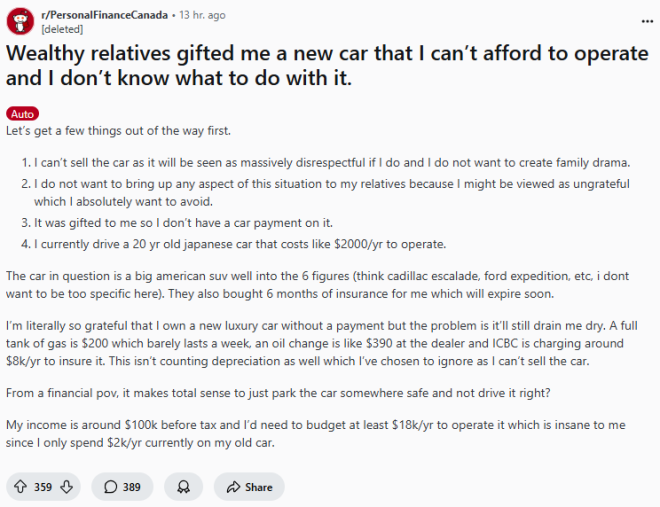Click the Share button label
660x507 pixels.
pyautogui.click(x=258, y=487)
